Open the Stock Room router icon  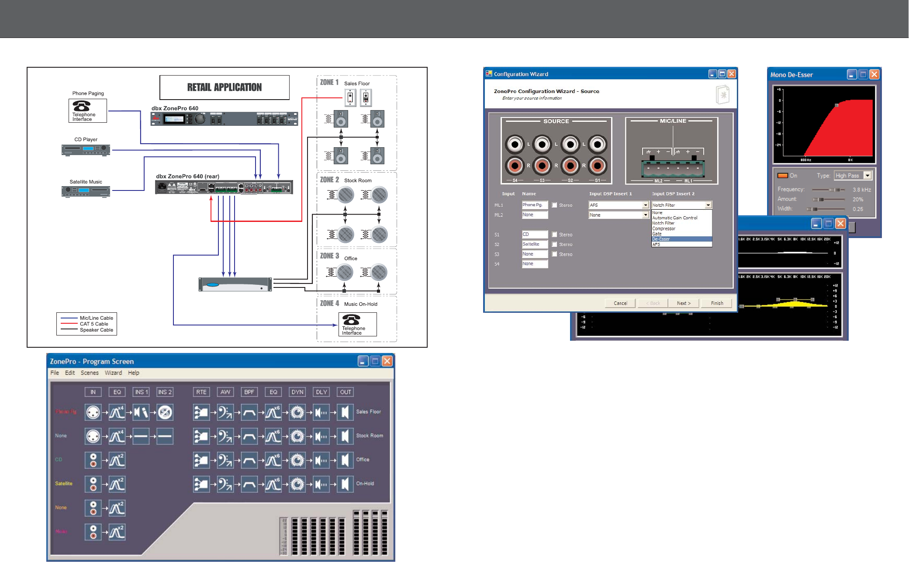coord(201,436)
